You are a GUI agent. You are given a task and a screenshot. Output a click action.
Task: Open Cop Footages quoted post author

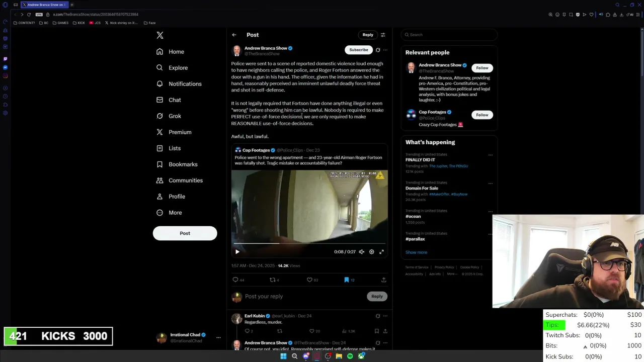pos(256,150)
